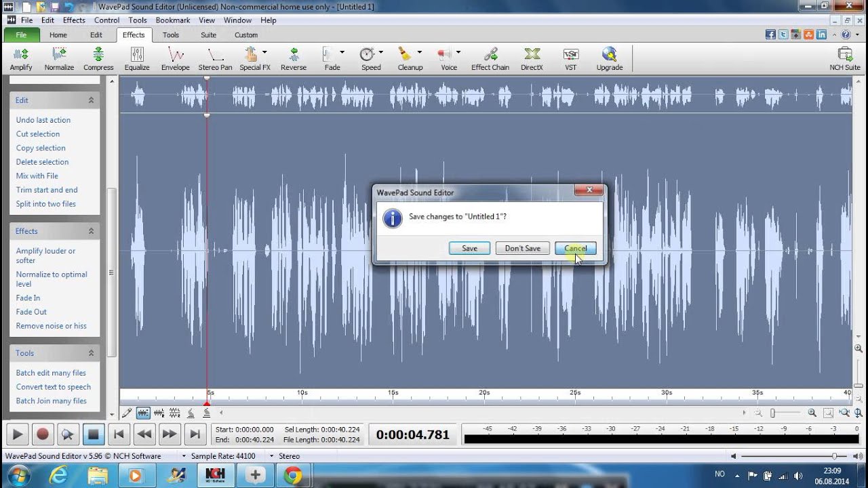This screenshot has width=868, height=488.
Task: Open the Equalize tool
Action: [137, 59]
